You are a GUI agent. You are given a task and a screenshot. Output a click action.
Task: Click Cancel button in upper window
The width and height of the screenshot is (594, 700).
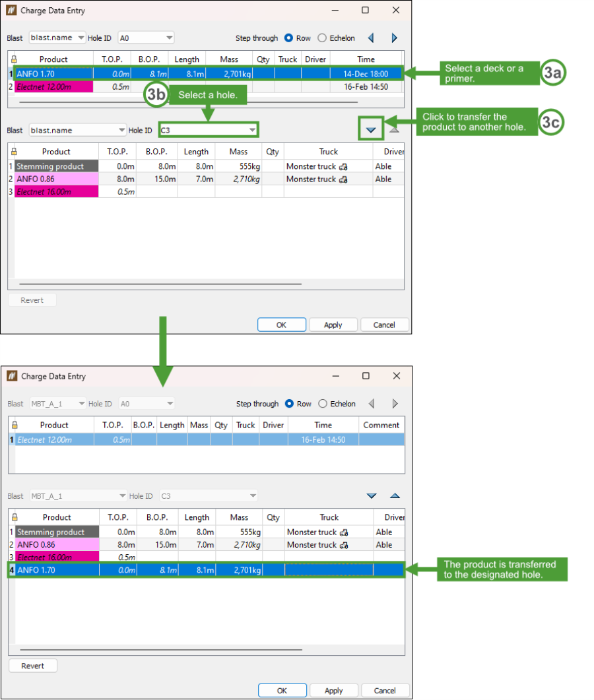[x=384, y=325]
